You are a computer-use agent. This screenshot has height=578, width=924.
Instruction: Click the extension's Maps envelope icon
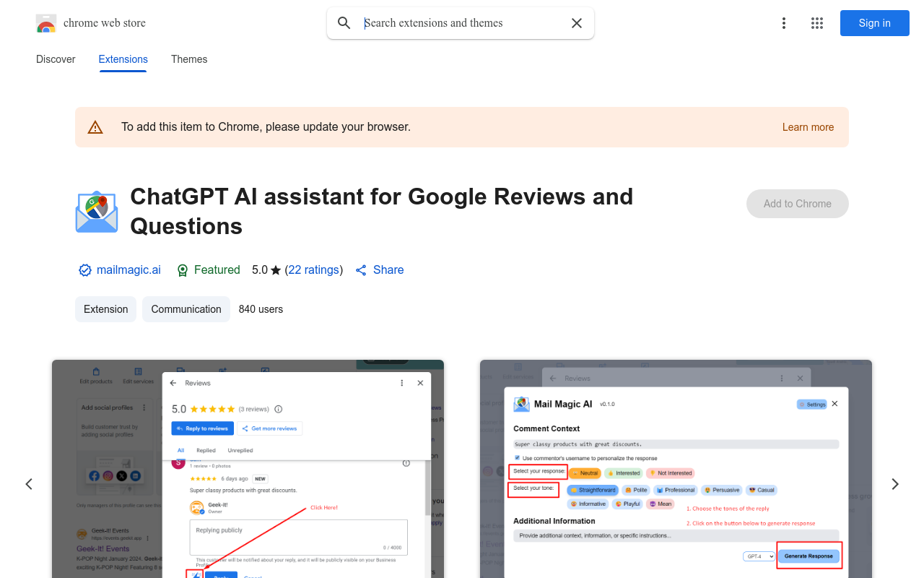(97, 212)
